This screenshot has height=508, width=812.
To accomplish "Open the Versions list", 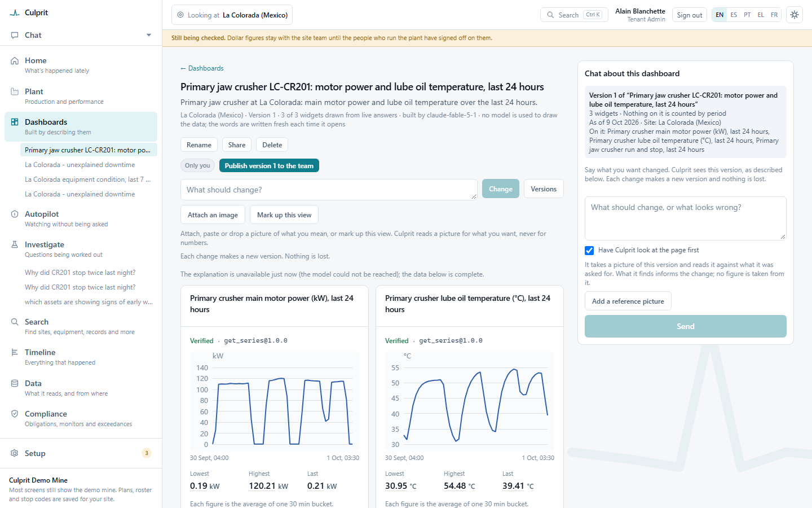I will [544, 189].
